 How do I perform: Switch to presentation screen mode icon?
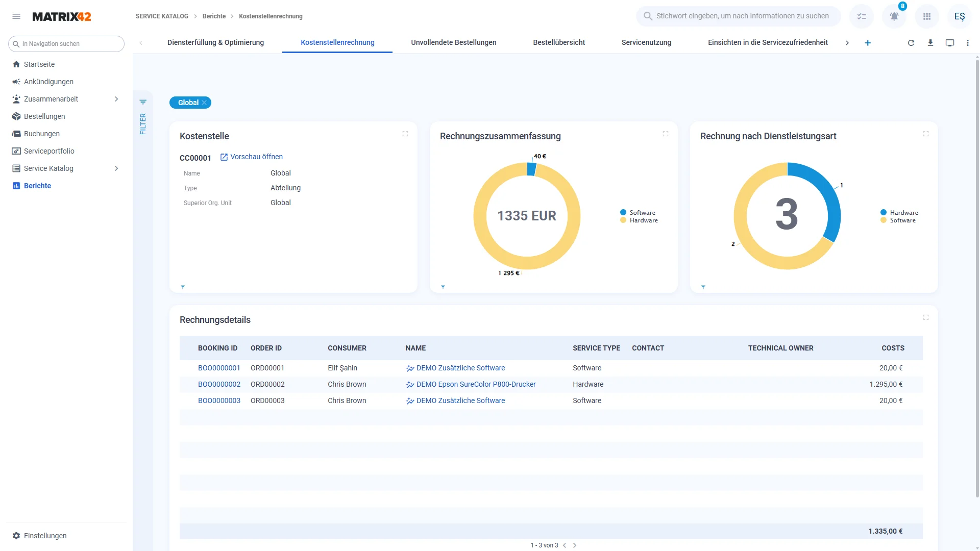950,43
